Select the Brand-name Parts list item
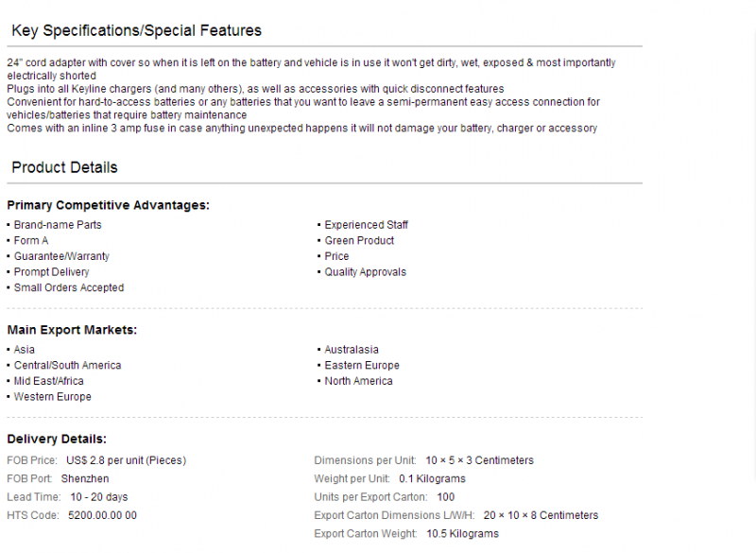Screen dimensions: 756x553 tap(58, 225)
